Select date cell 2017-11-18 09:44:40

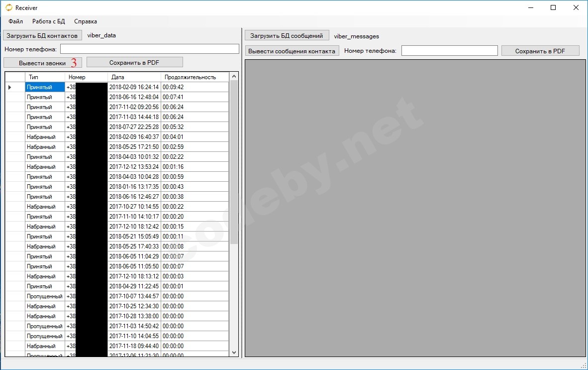134,346
